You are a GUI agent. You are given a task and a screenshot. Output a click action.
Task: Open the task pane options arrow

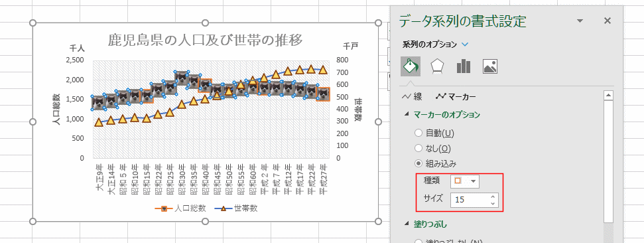[x=580, y=21]
